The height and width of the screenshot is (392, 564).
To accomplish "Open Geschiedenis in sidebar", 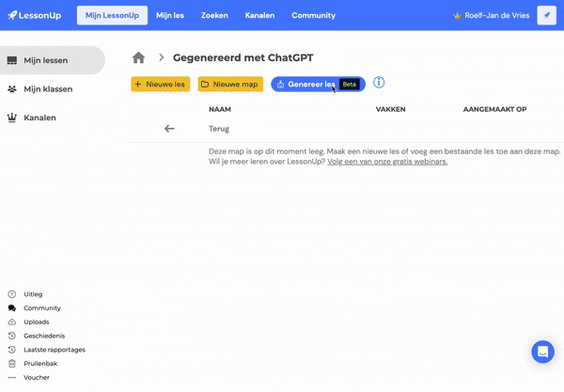I will point(44,336).
